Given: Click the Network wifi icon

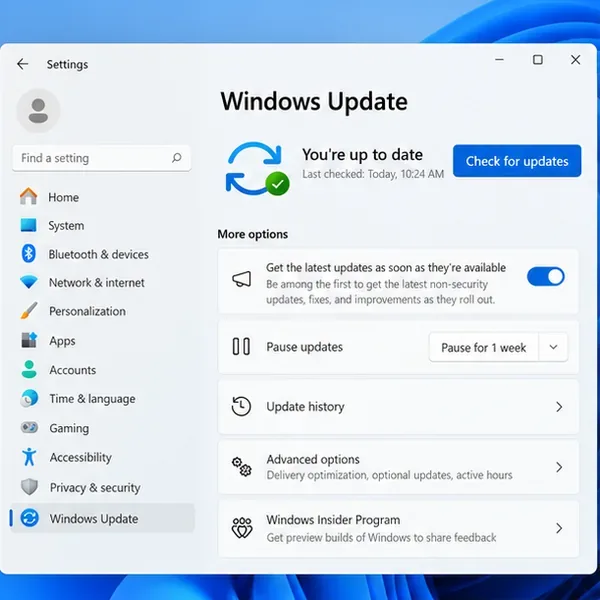Looking at the screenshot, I should 29,282.
